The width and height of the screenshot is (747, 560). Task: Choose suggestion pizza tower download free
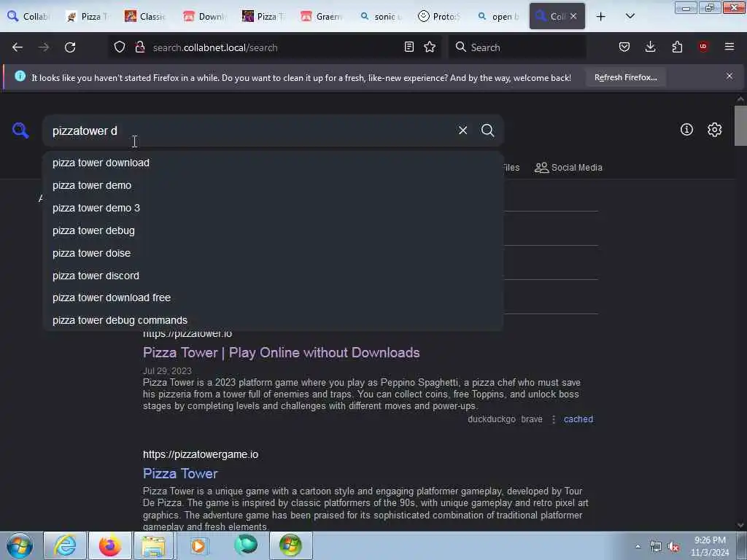(x=273, y=297)
